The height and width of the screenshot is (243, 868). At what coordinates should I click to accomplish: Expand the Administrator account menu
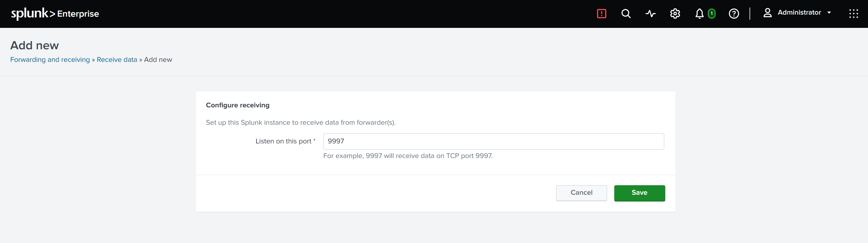click(799, 13)
